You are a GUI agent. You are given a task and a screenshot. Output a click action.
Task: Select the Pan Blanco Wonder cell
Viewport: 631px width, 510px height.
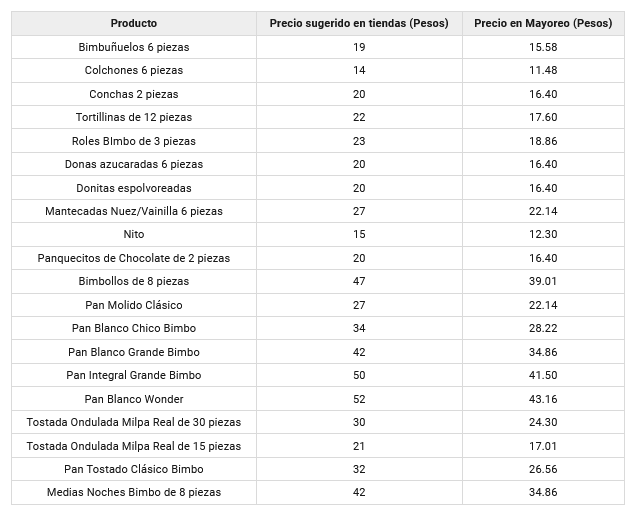click(x=134, y=399)
